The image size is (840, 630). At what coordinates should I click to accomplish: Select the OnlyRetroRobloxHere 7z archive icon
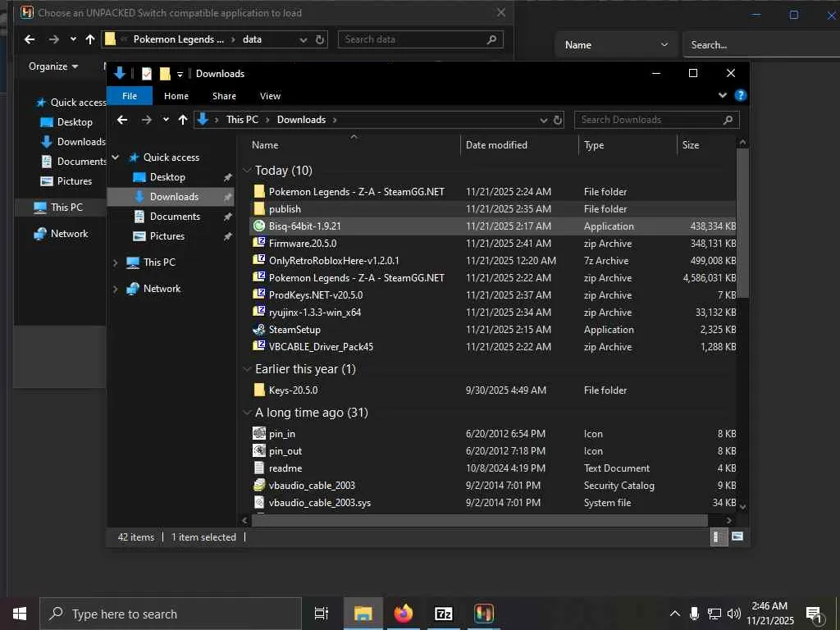click(x=258, y=260)
